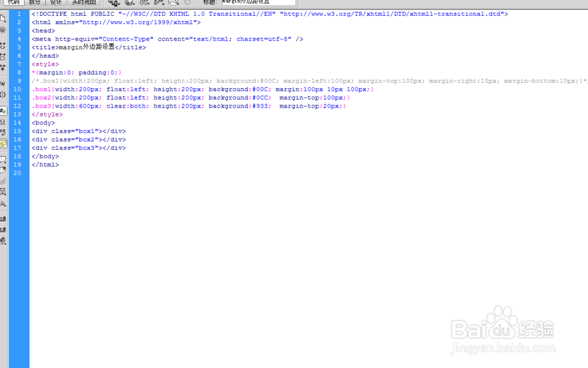588x368 pixels.
Task: Collapse the full tag
Action: [3, 46]
